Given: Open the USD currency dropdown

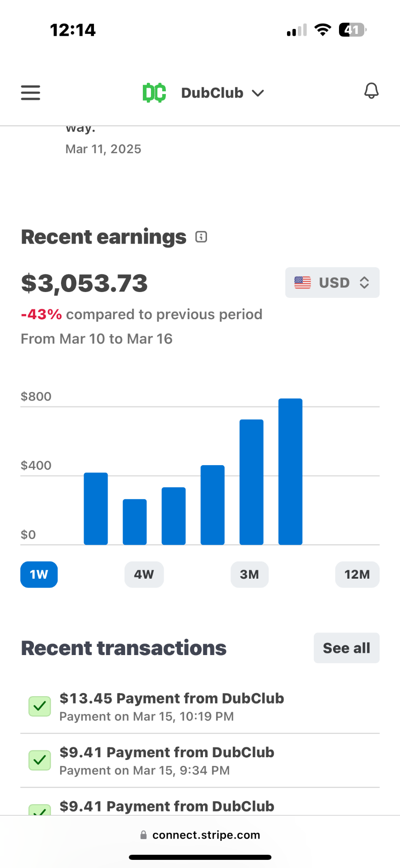Looking at the screenshot, I should click(332, 283).
